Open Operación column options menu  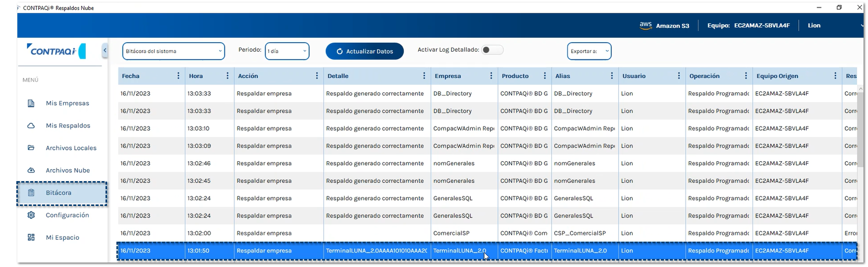tap(746, 76)
